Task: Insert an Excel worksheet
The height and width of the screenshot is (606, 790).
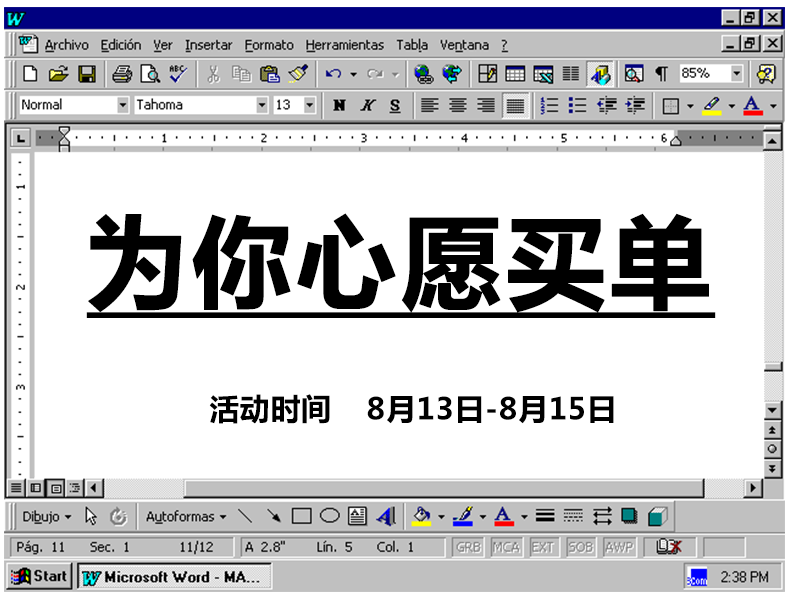Action: click(x=543, y=75)
